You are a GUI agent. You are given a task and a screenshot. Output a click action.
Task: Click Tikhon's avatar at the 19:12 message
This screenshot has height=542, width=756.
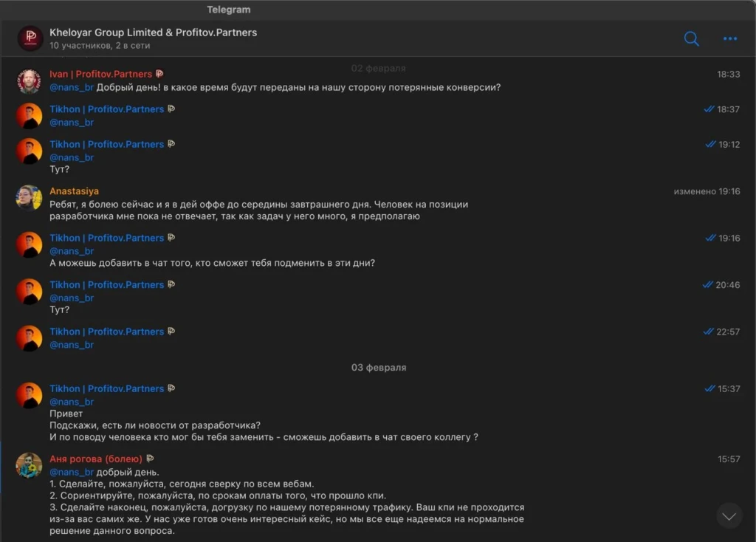30,151
